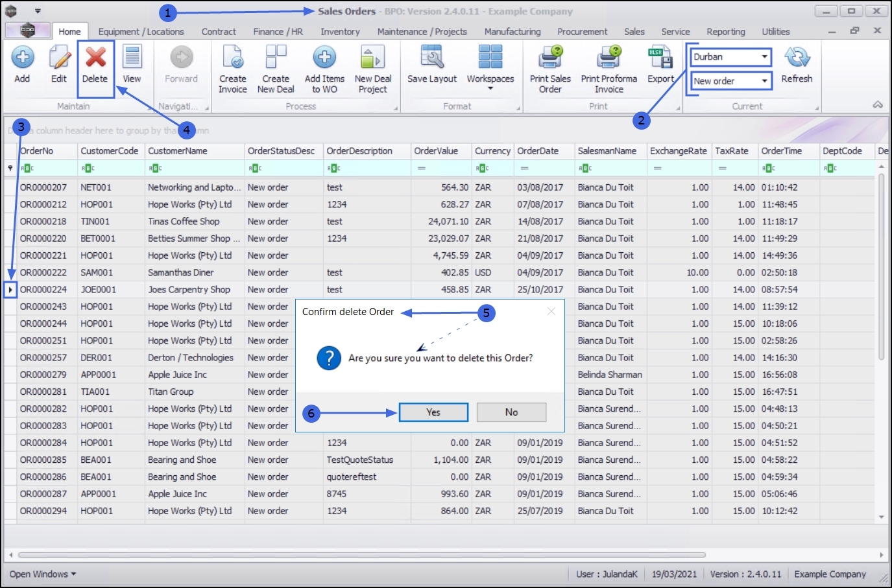Close the Confirm delete Order dialog
The width and height of the screenshot is (892, 588).
tap(551, 311)
